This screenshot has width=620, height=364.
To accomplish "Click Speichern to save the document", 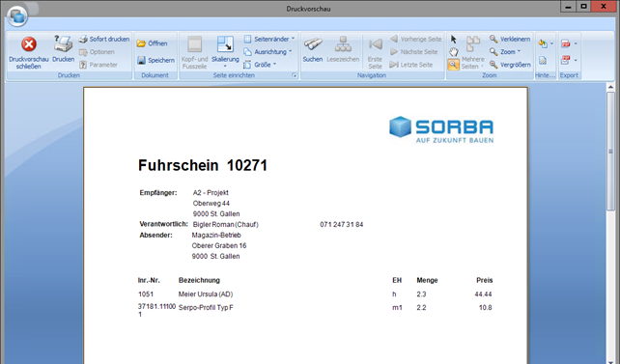I will pos(155,60).
